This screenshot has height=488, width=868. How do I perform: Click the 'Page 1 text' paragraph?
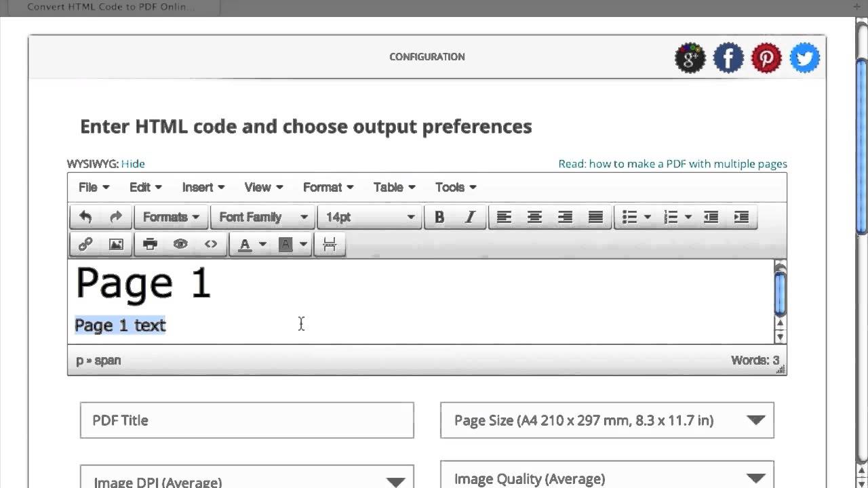[120, 325]
